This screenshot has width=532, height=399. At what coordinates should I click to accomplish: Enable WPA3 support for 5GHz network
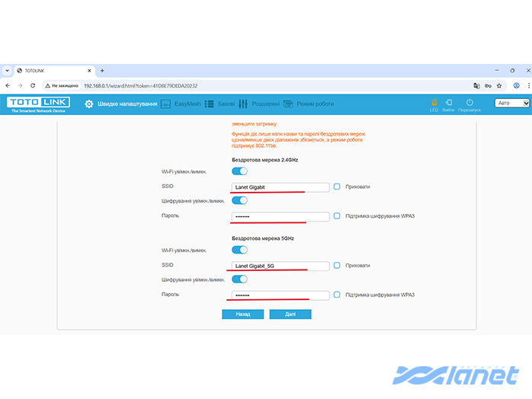tap(337, 295)
